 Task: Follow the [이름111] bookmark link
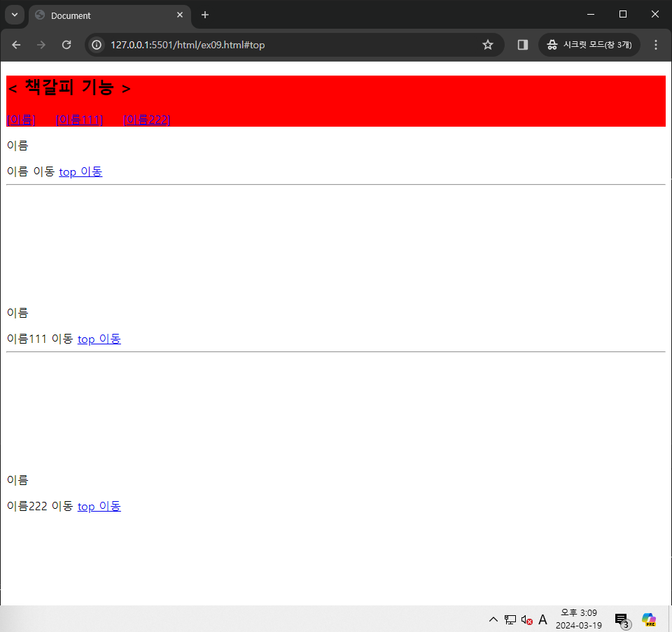[79, 120]
